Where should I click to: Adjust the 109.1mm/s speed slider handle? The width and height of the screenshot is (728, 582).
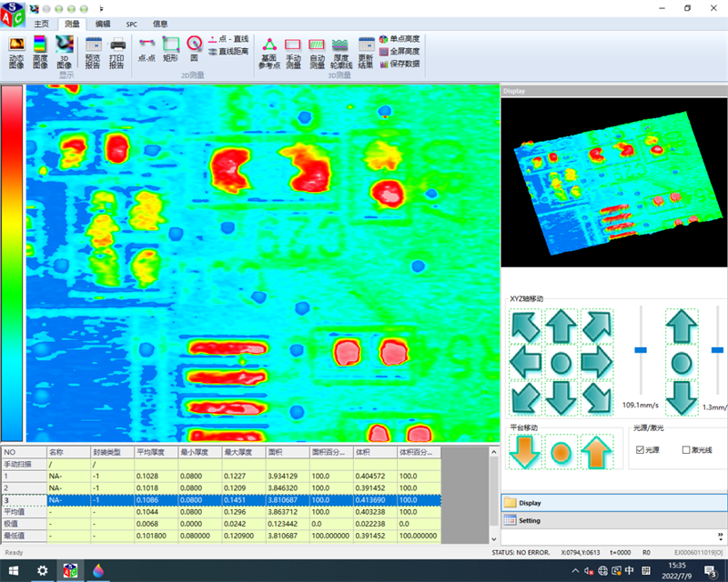click(641, 349)
